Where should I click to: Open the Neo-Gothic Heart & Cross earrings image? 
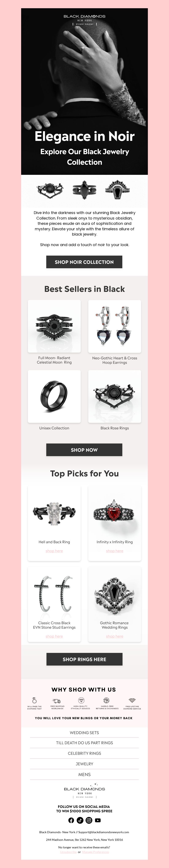point(115,326)
